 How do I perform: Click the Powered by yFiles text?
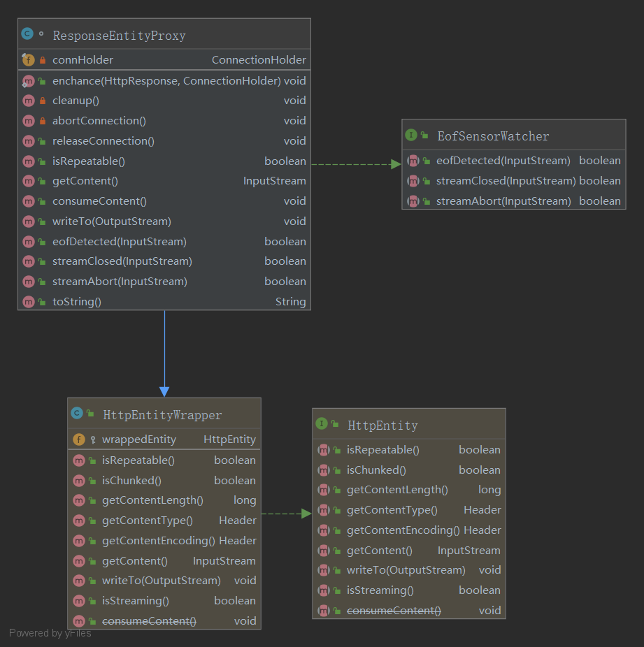coord(50,633)
